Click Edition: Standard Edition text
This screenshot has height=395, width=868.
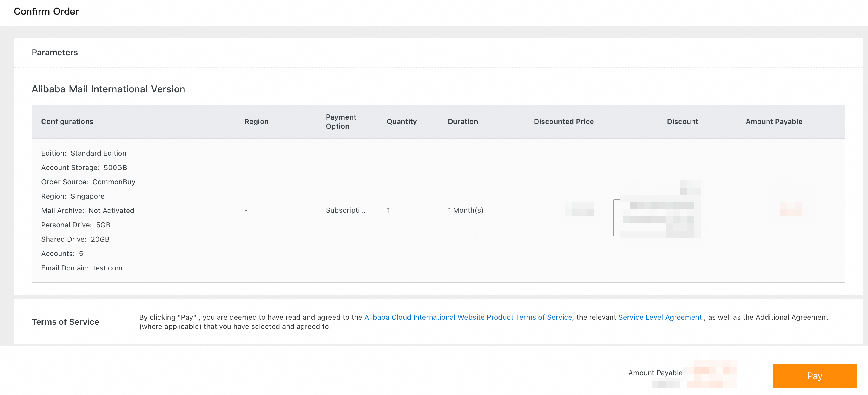pyautogui.click(x=84, y=153)
